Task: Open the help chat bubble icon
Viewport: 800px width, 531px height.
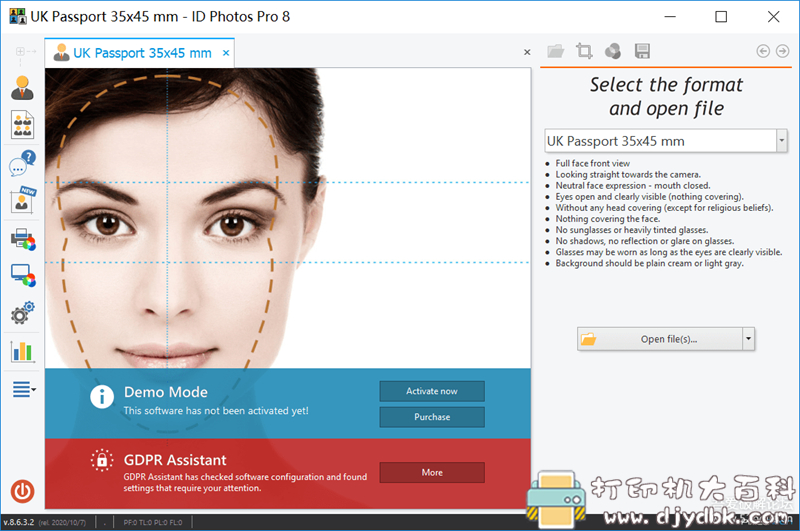Action: pos(22,163)
